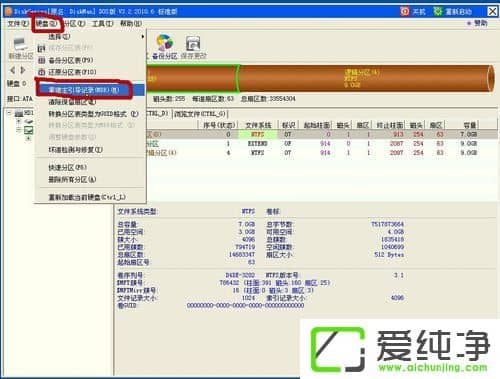
Task: Click the 起始柱面 column header
Action: pyautogui.click(x=317, y=125)
